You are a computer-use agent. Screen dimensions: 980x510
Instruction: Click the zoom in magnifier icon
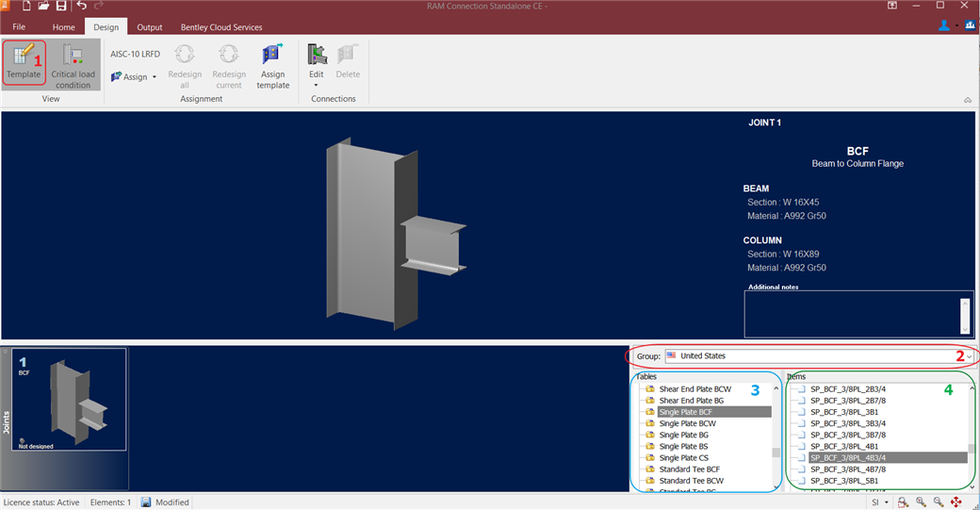pos(921,502)
